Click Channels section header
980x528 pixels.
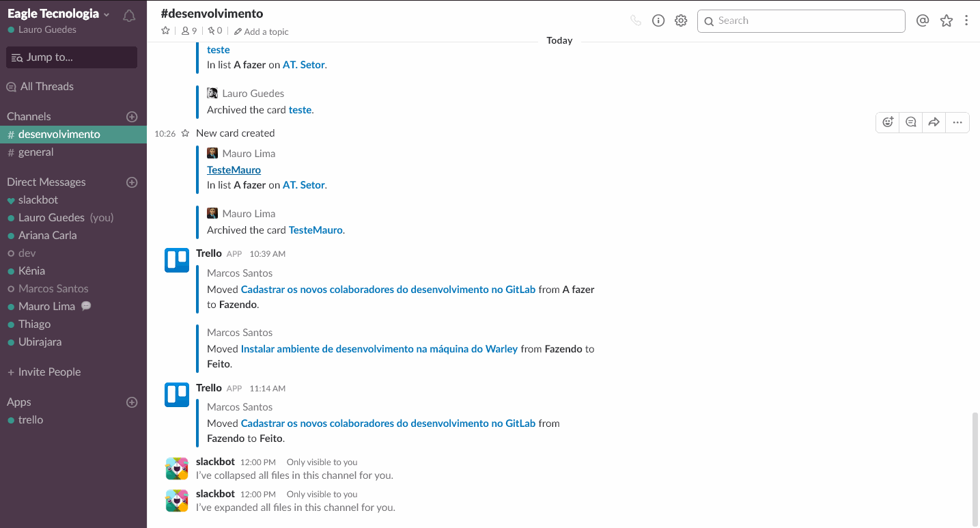coord(29,117)
